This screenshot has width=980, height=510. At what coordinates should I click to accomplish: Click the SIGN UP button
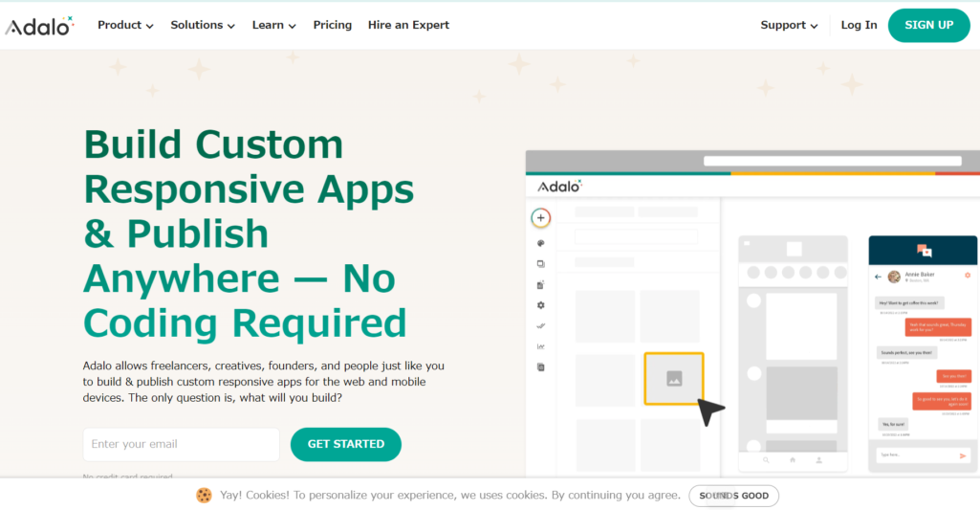tap(928, 26)
